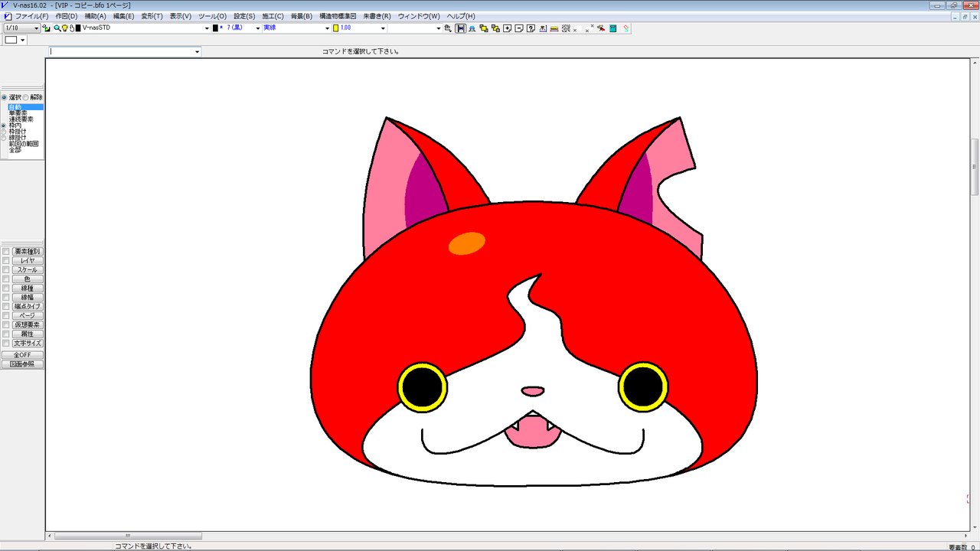Select 単要素 in selection list
This screenshot has width=980, height=551.
(x=18, y=112)
